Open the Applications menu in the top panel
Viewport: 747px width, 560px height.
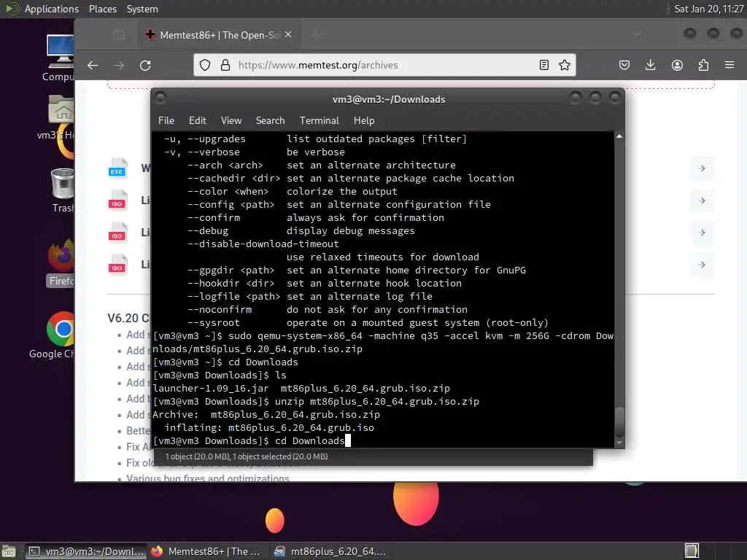(51, 9)
